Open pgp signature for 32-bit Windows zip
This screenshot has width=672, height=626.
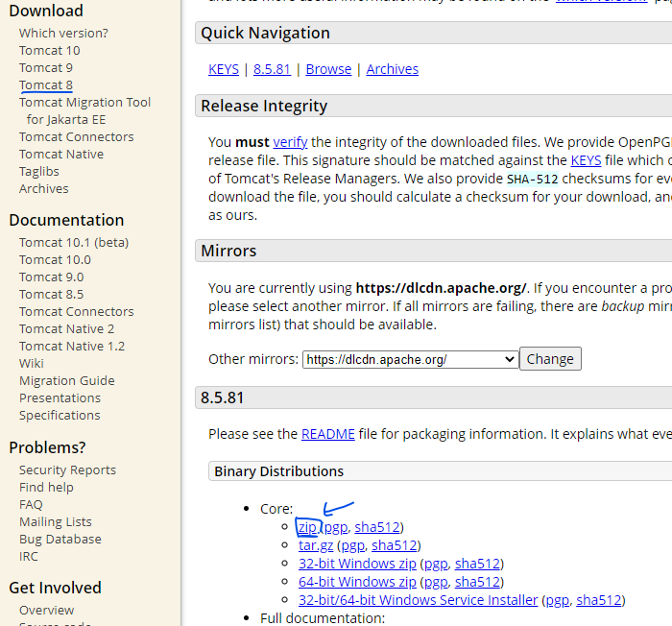tap(436, 564)
